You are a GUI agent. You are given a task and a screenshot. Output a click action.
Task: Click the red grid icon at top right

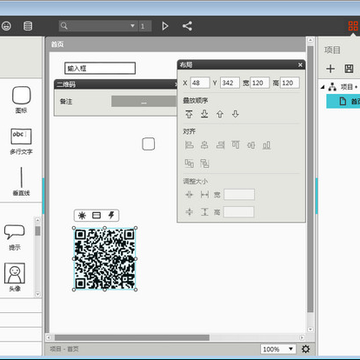(353, 26)
